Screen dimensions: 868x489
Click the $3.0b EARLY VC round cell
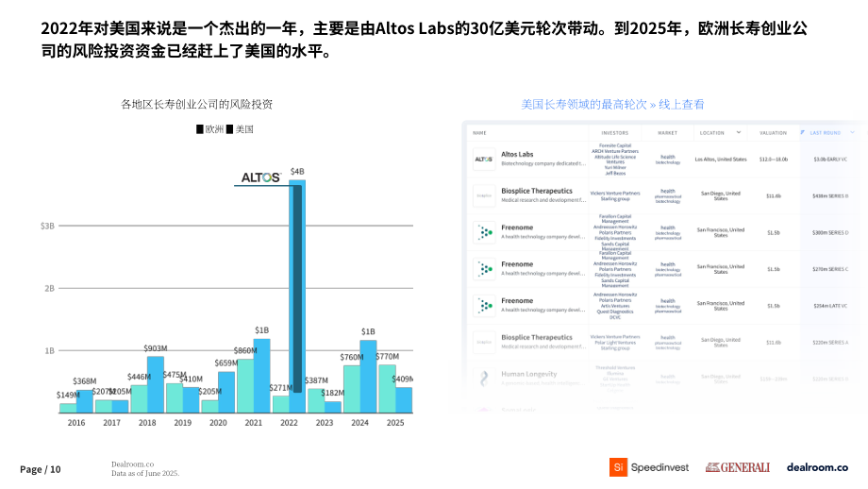(x=830, y=160)
